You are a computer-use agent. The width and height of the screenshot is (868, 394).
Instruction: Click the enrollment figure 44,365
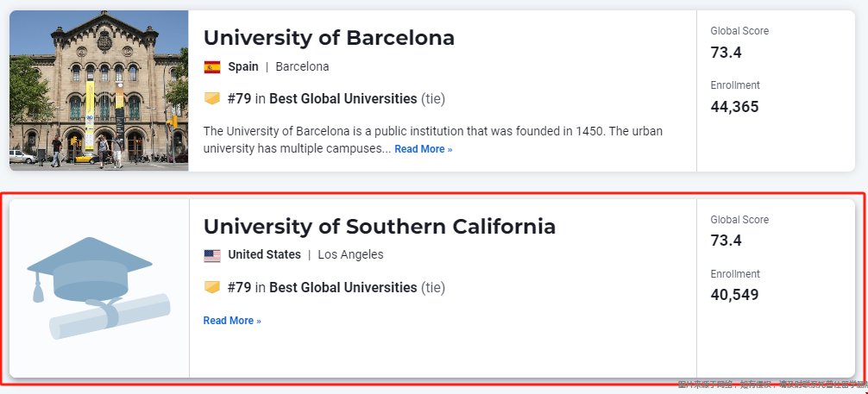coord(734,107)
